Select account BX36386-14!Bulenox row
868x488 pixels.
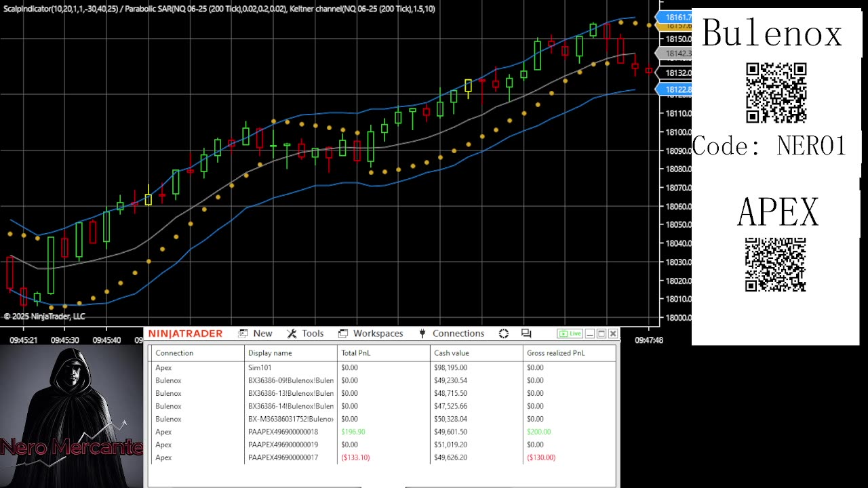pos(383,406)
